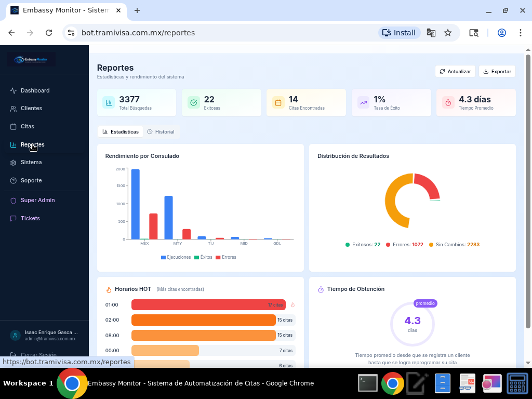Open the Dashboard sidebar item
This screenshot has width=532, height=399.
[35, 90]
